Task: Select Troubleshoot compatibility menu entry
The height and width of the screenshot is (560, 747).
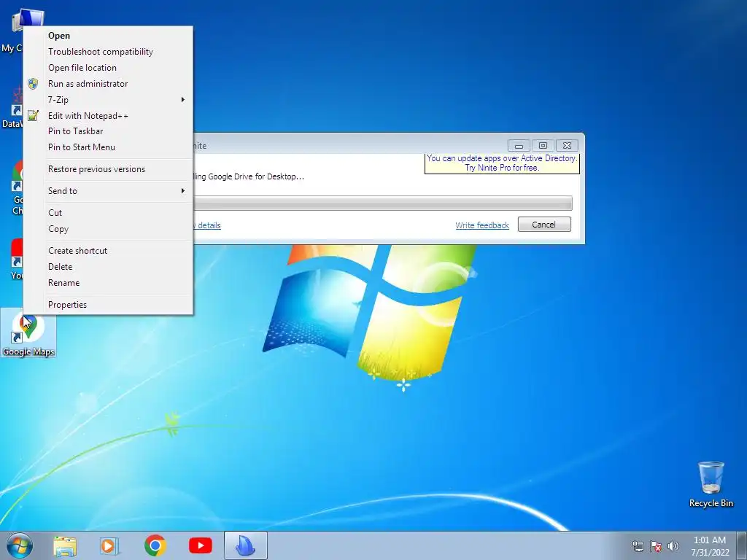Action: [108, 52]
